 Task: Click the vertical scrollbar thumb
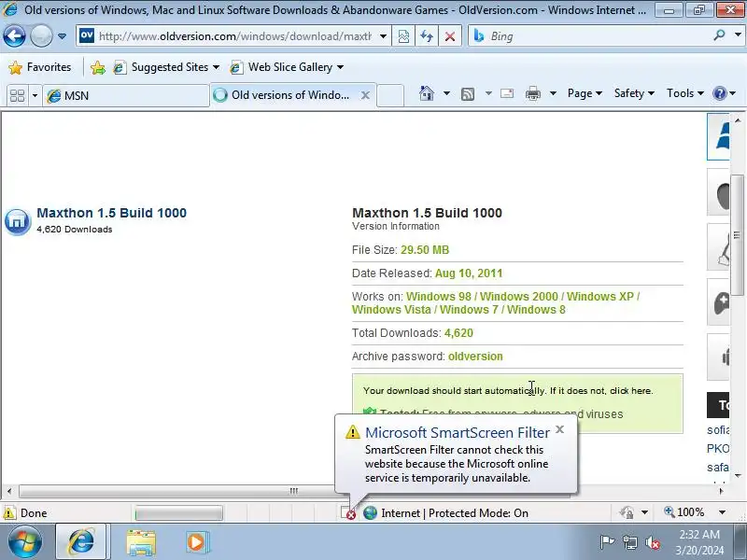click(x=737, y=235)
